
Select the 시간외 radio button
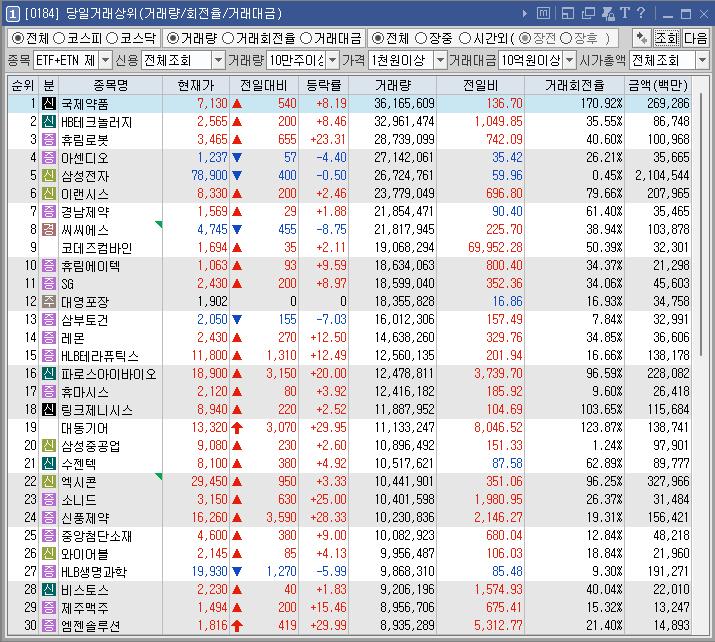tap(465, 38)
